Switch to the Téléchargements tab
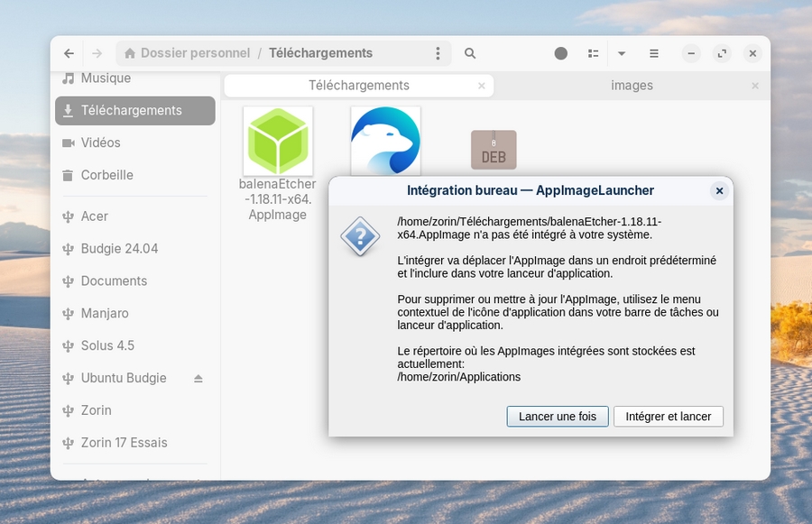Screen dimensions: 812x524 358,86
